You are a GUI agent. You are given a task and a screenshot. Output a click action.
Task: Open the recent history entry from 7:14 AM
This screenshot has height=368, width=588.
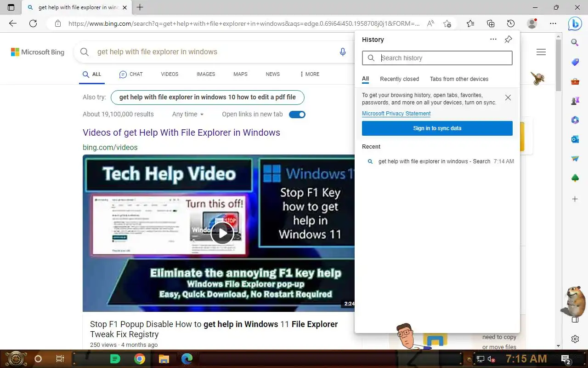coord(437,161)
